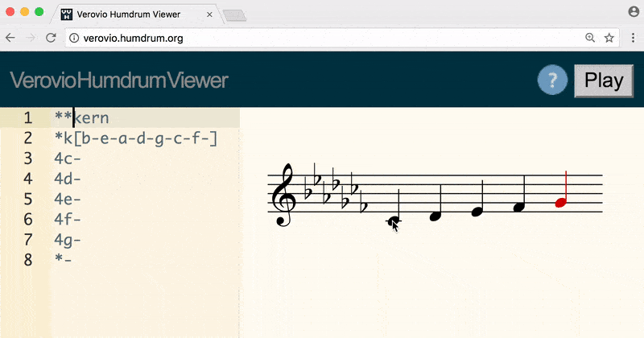Click the 4d- line in the editor
Viewport: 644px width, 338px height.
coord(68,179)
